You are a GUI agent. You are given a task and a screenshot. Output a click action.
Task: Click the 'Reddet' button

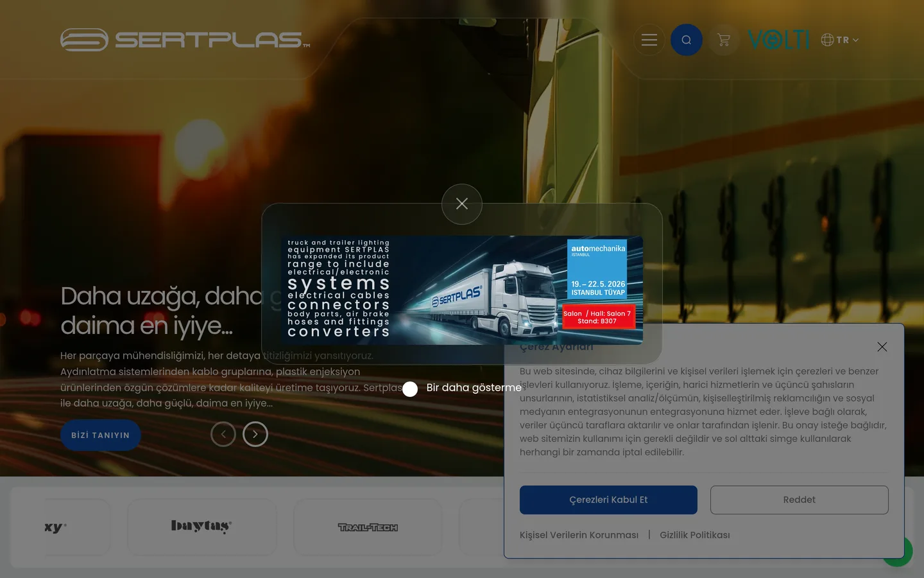(800, 500)
